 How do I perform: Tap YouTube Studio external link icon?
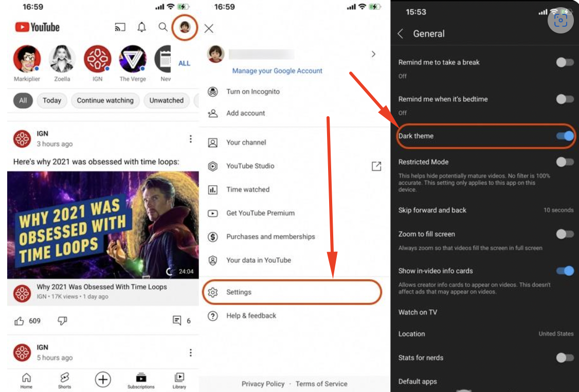[376, 166]
